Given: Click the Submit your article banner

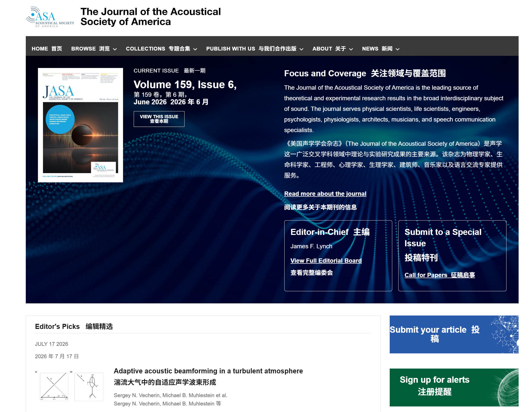Looking at the screenshot, I should pyautogui.click(x=454, y=334).
